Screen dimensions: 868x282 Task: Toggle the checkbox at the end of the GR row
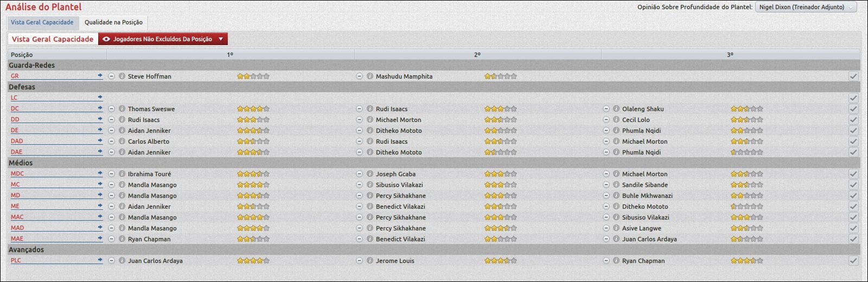853,76
